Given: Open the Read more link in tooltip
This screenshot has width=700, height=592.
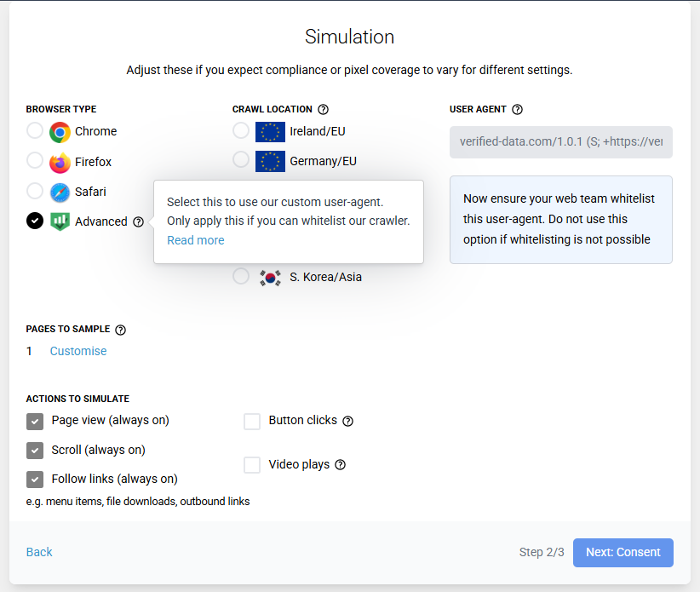Looking at the screenshot, I should pyautogui.click(x=196, y=240).
